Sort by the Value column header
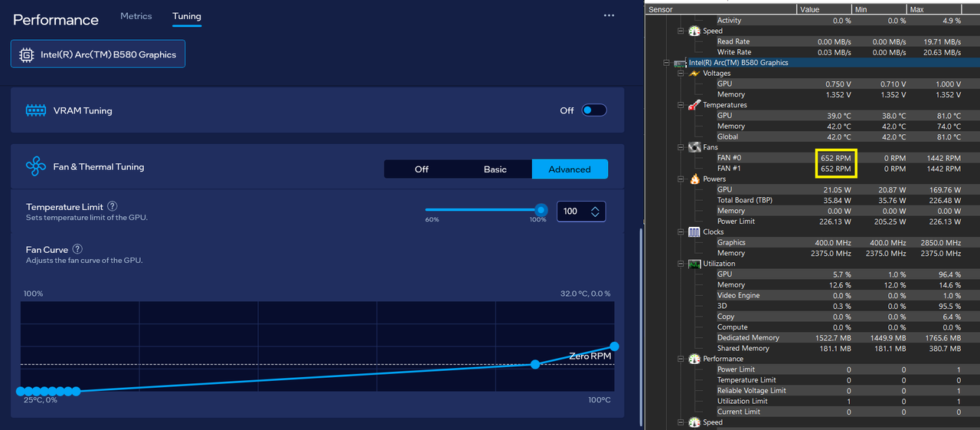The image size is (980, 430). 825,9
